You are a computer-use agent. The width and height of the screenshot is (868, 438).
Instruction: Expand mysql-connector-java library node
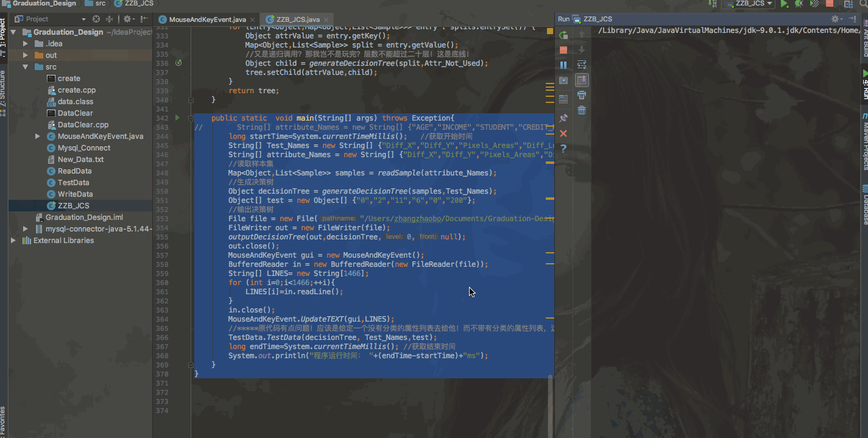pyautogui.click(x=25, y=229)
